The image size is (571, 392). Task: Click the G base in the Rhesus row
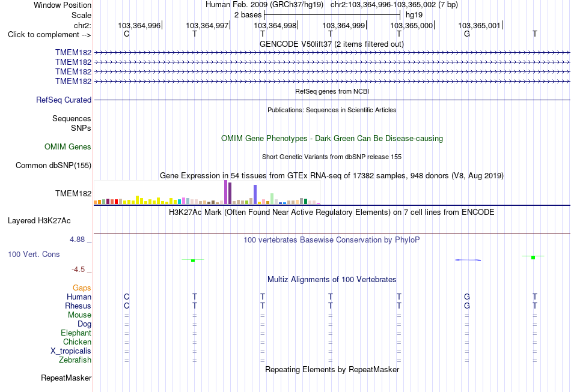[467, 306]
